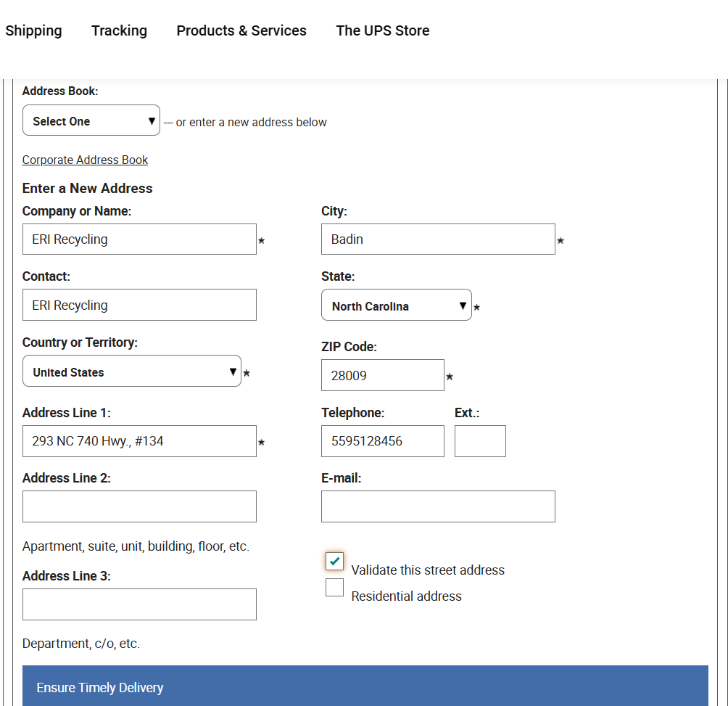The width and height of the screenshot is (728, 706).
Task: Uncheck Validate this street address
Action: click(334, 561)
